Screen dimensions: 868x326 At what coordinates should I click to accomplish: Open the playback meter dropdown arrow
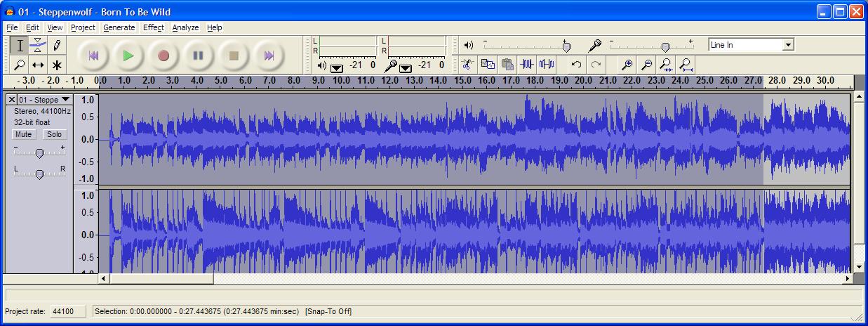coord(336,67)
